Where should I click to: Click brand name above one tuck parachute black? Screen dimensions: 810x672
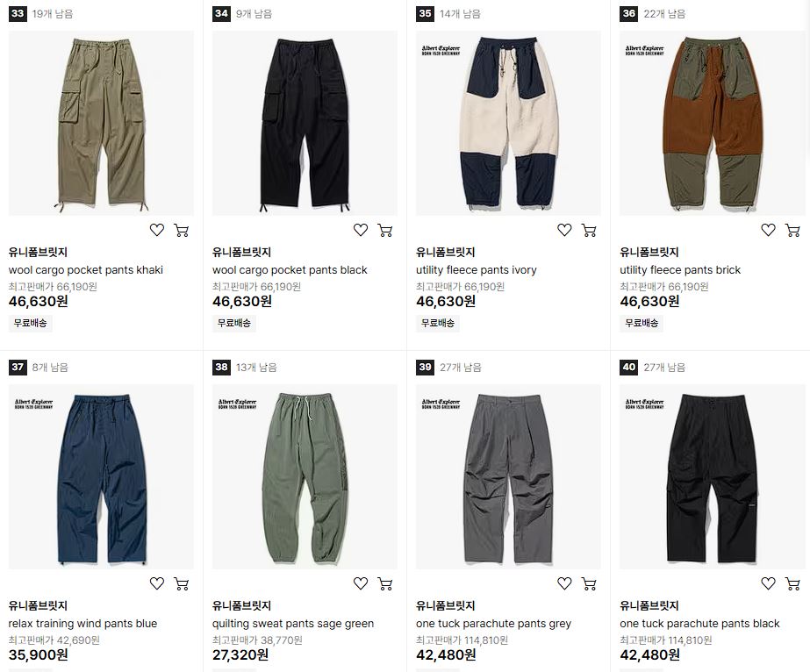(x=649, y=605)
